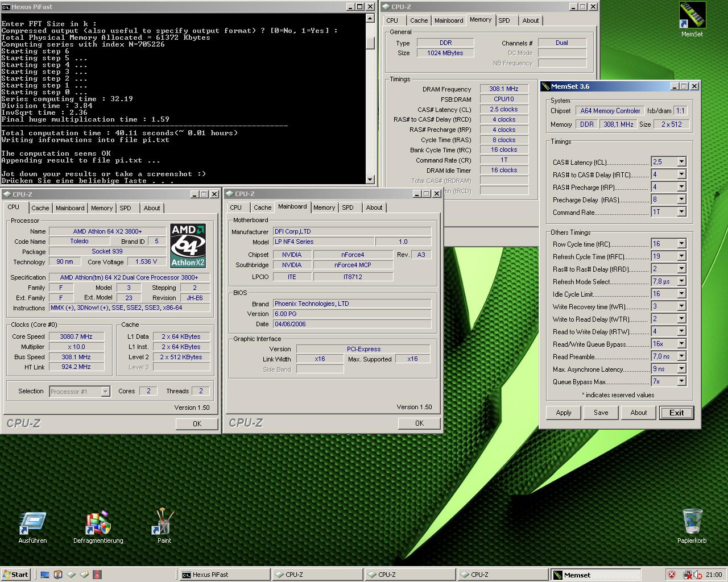Open Mainboard tab in CPU-Z processor window
The image size is (728, 582).
click(70, 208)
